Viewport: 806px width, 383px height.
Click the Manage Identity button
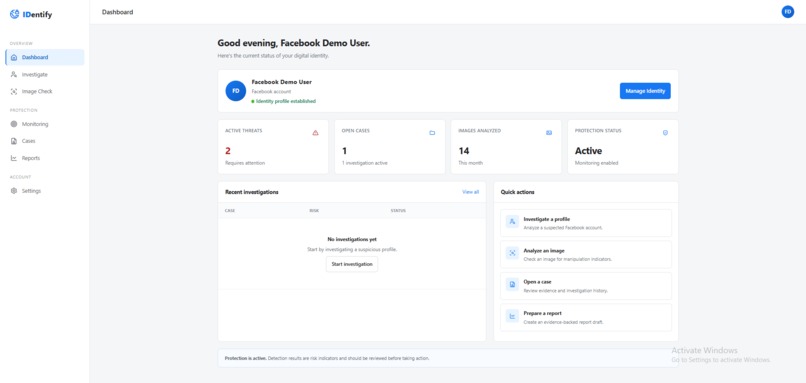[645, 91]
